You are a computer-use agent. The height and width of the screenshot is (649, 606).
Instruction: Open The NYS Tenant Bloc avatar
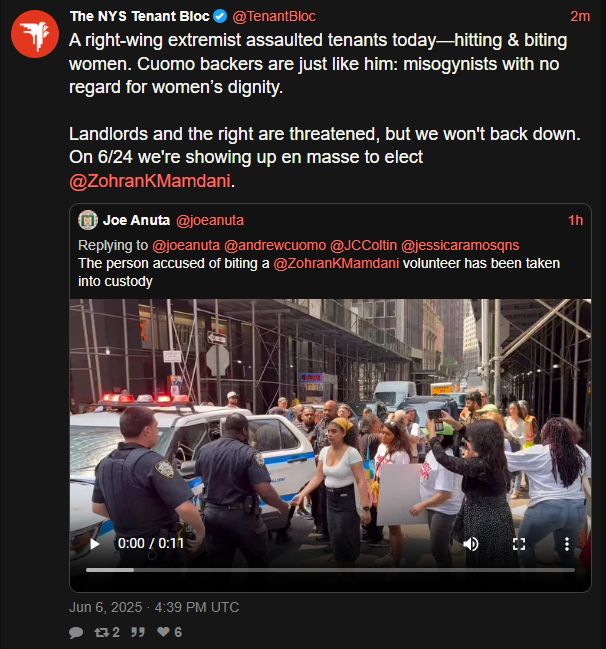pyautogui.click(x=35, y=34)
